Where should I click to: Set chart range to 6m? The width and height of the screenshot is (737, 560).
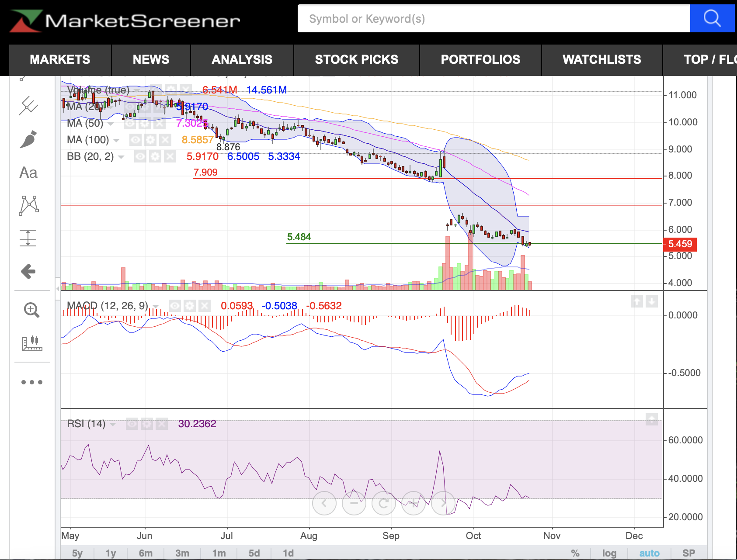(x=146, y=553)
